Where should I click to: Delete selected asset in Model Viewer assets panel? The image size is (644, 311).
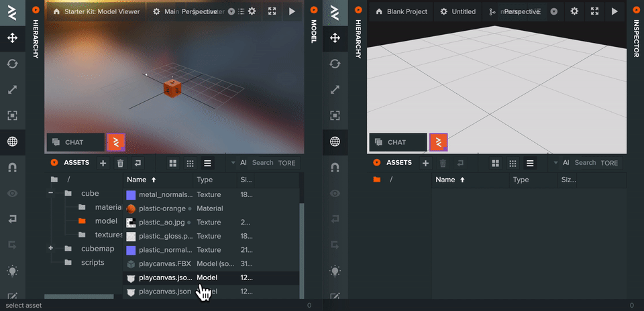[120, 164]
